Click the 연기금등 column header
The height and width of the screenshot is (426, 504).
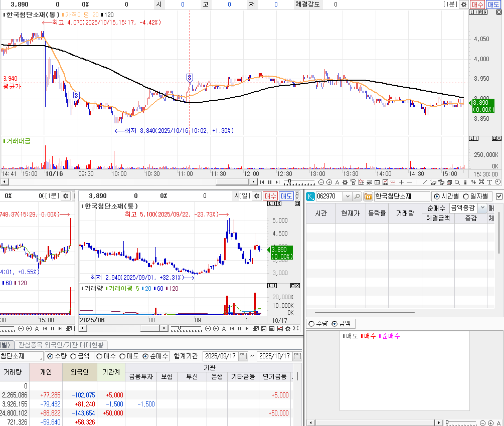(274, 376)
